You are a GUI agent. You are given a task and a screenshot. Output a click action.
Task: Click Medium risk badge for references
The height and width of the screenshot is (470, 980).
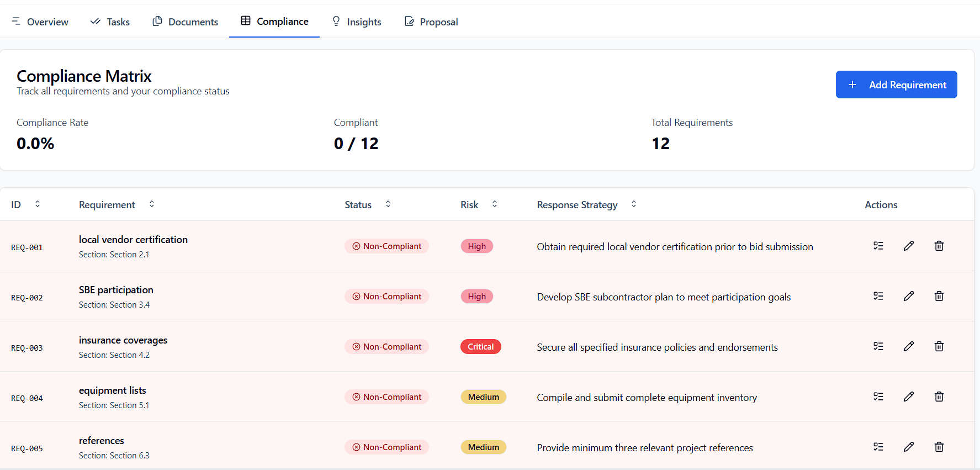484,447
